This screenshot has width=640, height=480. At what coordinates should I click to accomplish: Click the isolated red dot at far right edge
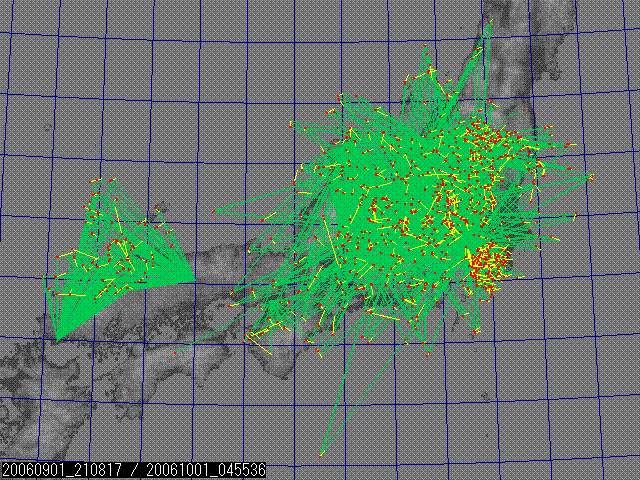click(x=591, y=177)
